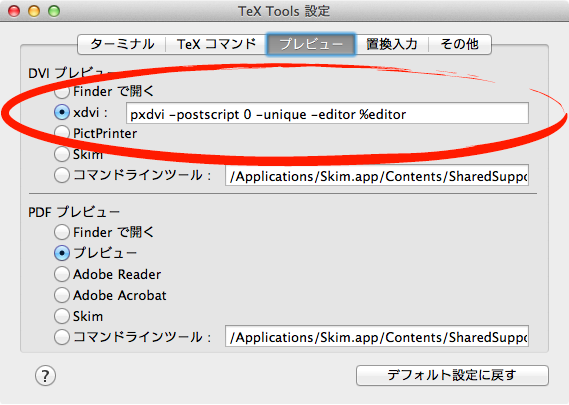Viewport: 569px width, 405px height.
Task: Switch to the TeX コマンド tab
Action: tap(216, 44)
